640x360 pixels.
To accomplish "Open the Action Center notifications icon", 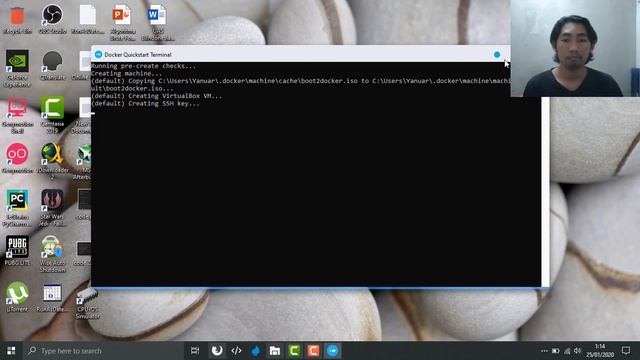I will coord(626,351).
